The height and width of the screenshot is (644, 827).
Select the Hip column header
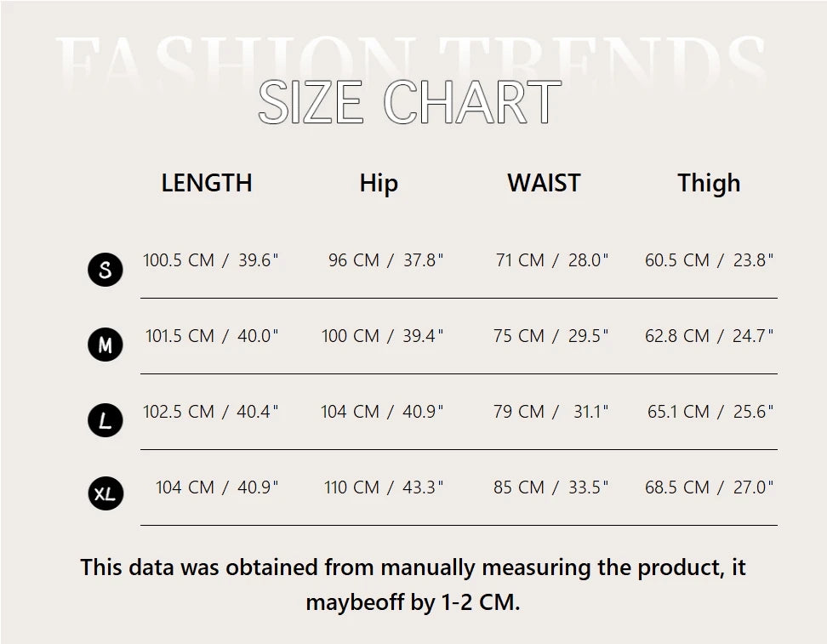click(379, 183)
